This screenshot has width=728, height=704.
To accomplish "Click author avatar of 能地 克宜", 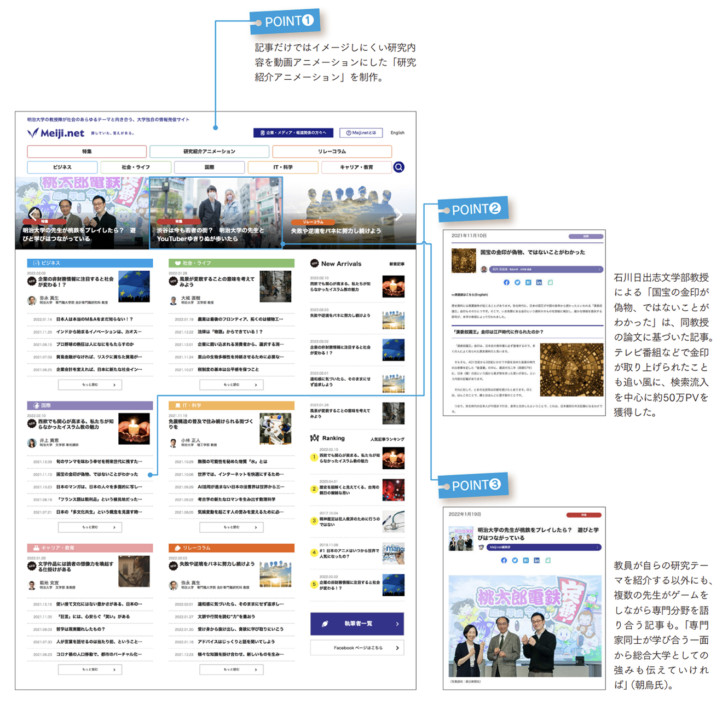I will 32,585.
